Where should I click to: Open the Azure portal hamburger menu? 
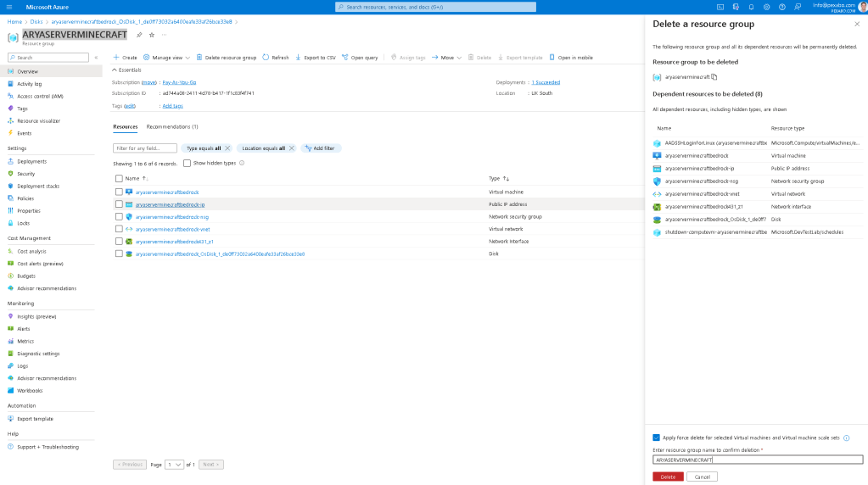(8, 7)
